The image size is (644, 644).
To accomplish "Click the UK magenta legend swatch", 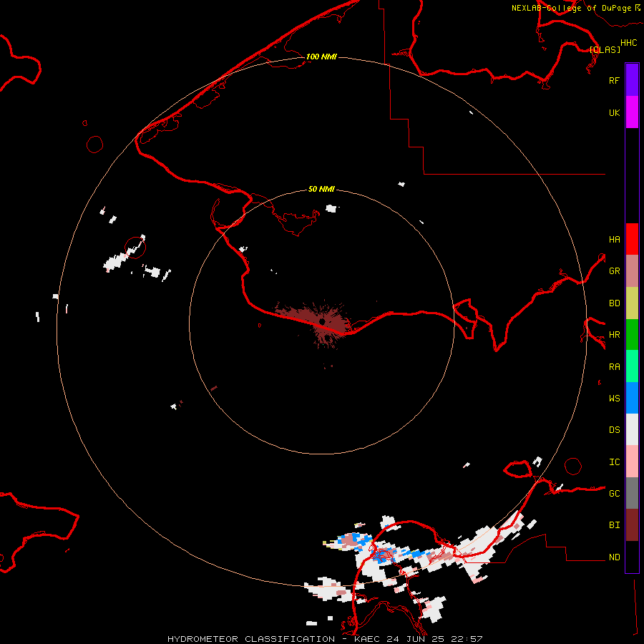I will (x=632, y=112).
